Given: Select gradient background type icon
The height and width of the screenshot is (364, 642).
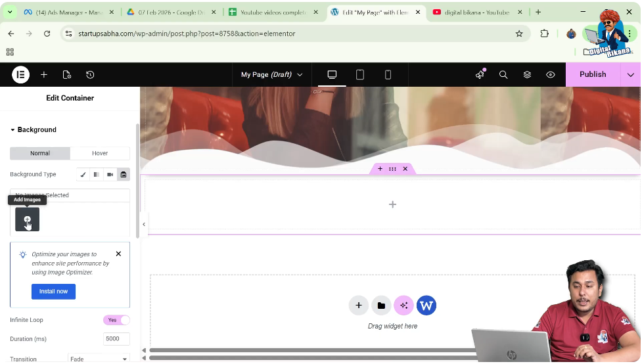Looking at the screenshot, I should coord(96,174).
